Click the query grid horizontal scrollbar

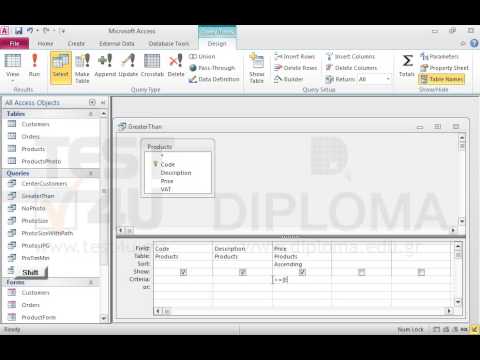pyautogui.click(x=304, y=311)
